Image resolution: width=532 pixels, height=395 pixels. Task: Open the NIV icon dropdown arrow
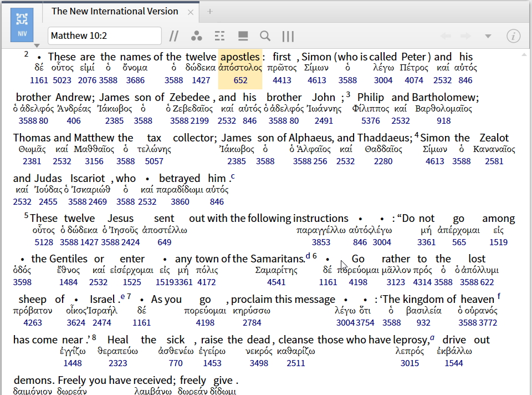click(37, 45)
